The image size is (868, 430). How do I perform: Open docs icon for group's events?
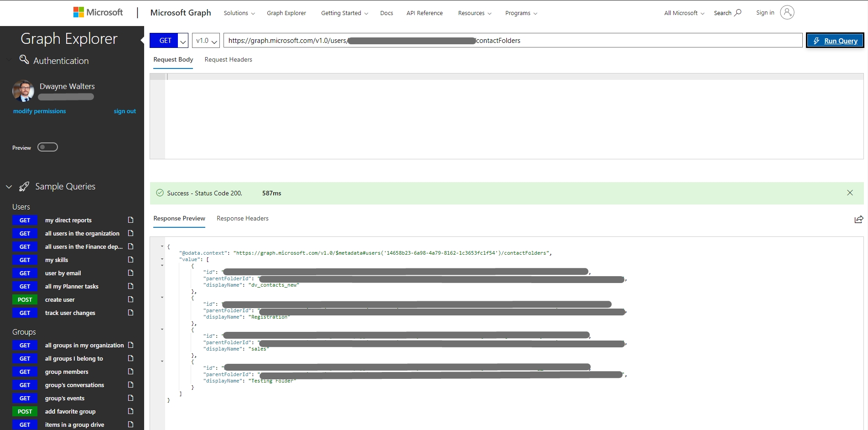tap(130, 398)
